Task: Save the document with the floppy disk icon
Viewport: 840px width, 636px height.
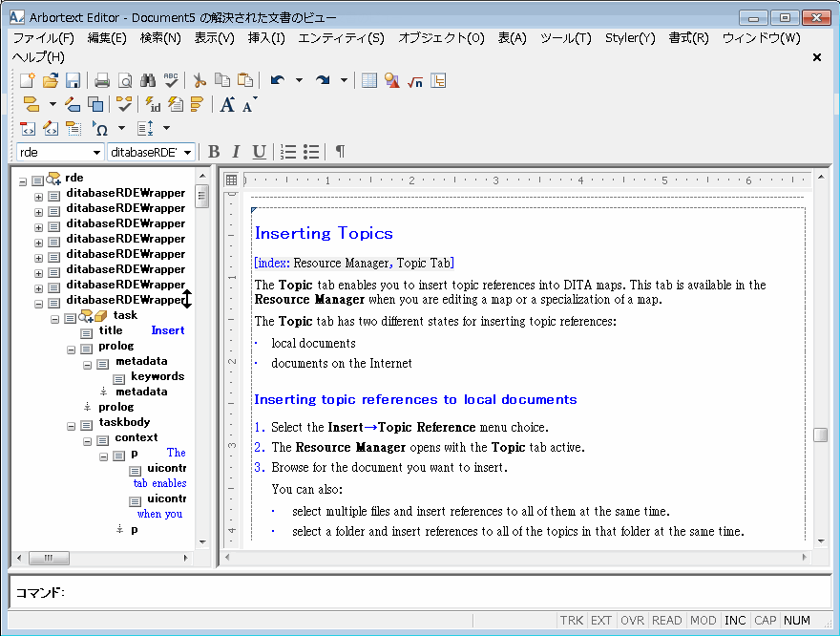Action: point(73,80)
